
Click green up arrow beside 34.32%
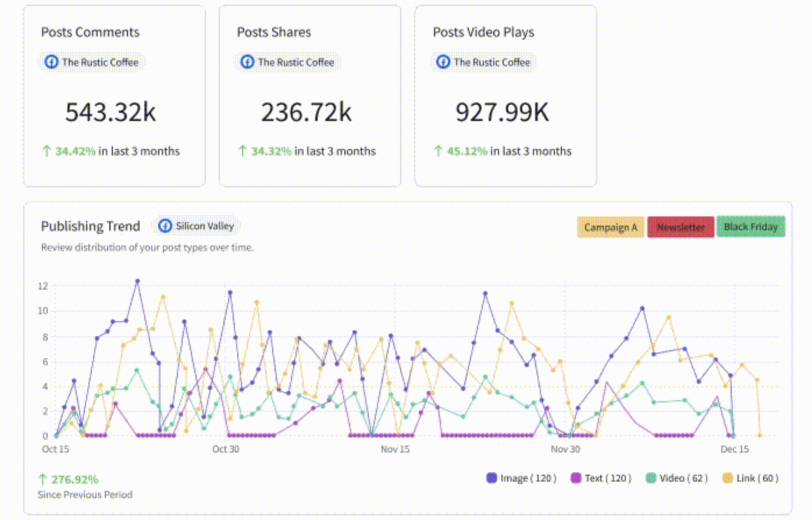pos(243,151)
